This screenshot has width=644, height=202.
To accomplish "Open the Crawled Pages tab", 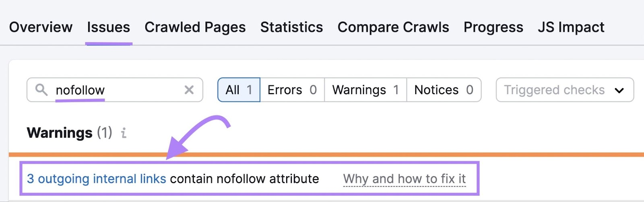I will (195, 27).
